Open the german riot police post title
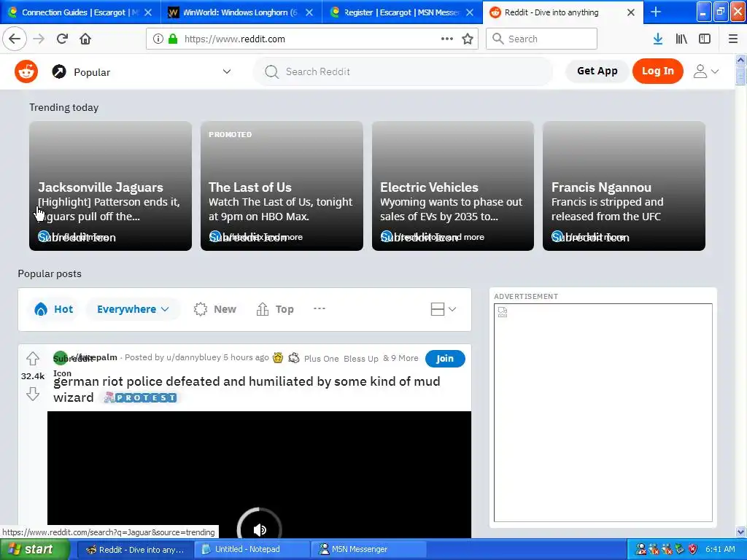Image resolution: width=747 pixels, height=560 pixels. pos(247,389)
